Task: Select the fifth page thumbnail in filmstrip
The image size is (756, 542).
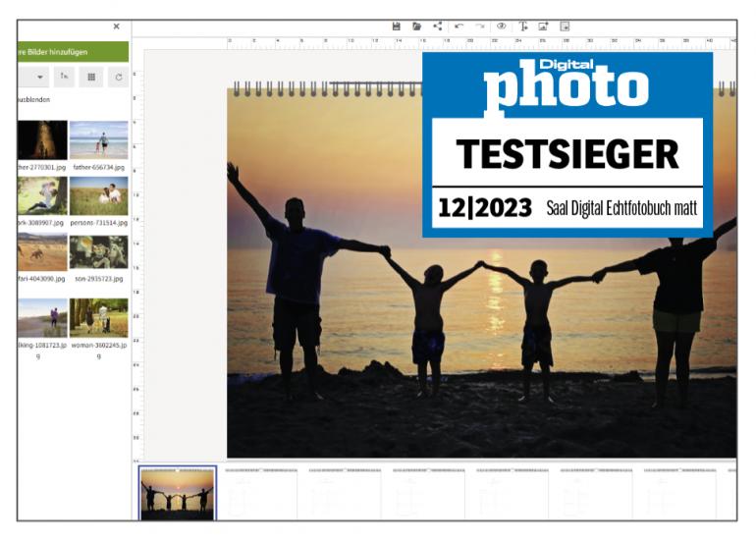Action: pos(513,494)
